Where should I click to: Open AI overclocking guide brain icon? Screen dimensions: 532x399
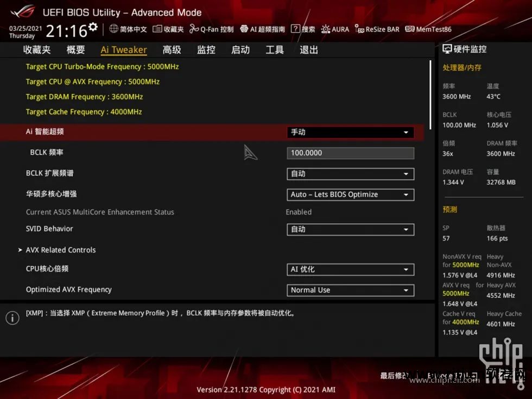click(244, 29)
